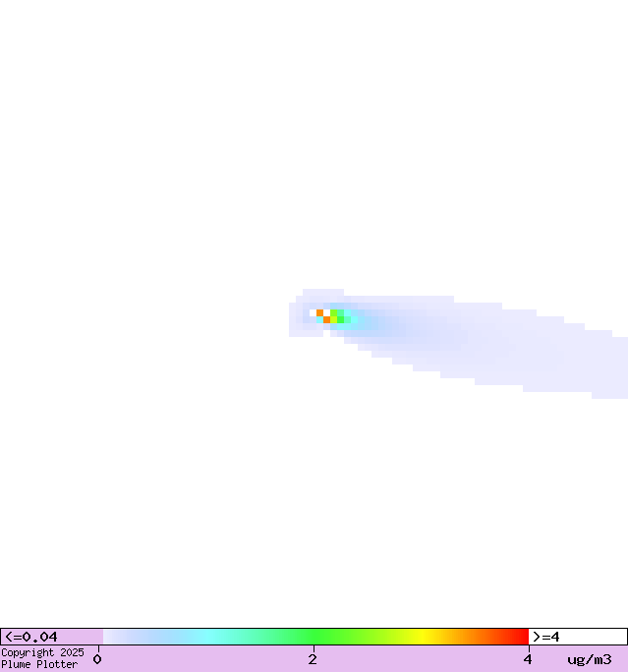Click the 'Copyright 2025' text

(x=42, y=652)
